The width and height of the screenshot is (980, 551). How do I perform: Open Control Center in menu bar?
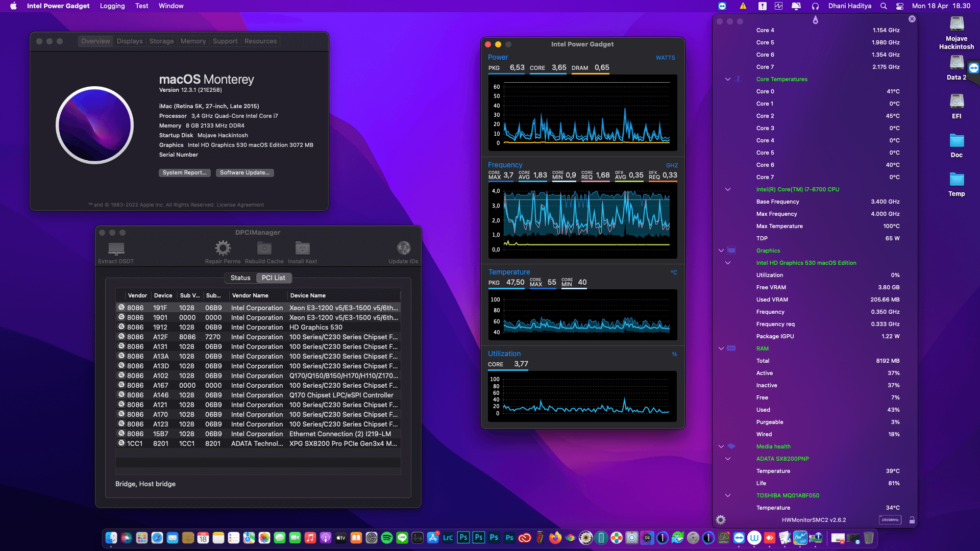click(x=899, y=6)
